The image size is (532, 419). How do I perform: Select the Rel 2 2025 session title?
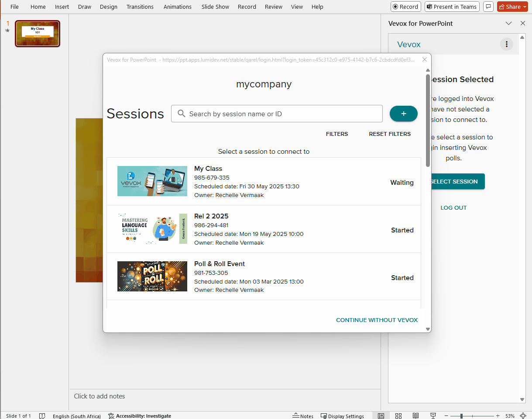click(211, 216)
